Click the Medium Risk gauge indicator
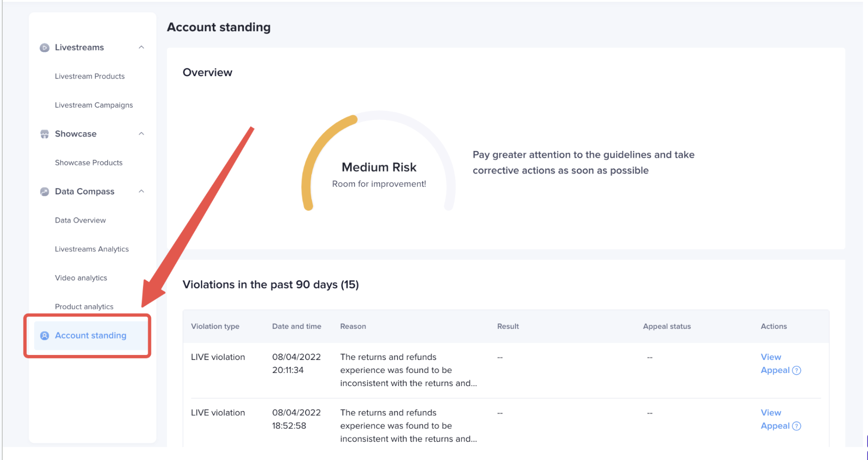This screenshot has height=460, width=868. coord(379,168)
